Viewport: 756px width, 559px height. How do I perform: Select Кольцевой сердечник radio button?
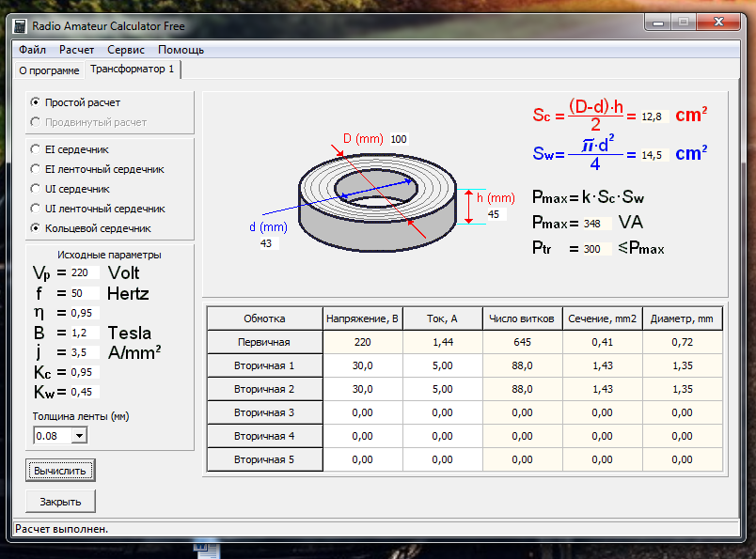pyautogui.click(x=35, y=228)
